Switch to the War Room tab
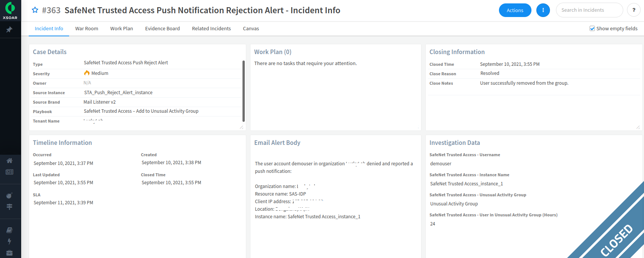Viewport: 644px width, 258px height. coord(86,28)
